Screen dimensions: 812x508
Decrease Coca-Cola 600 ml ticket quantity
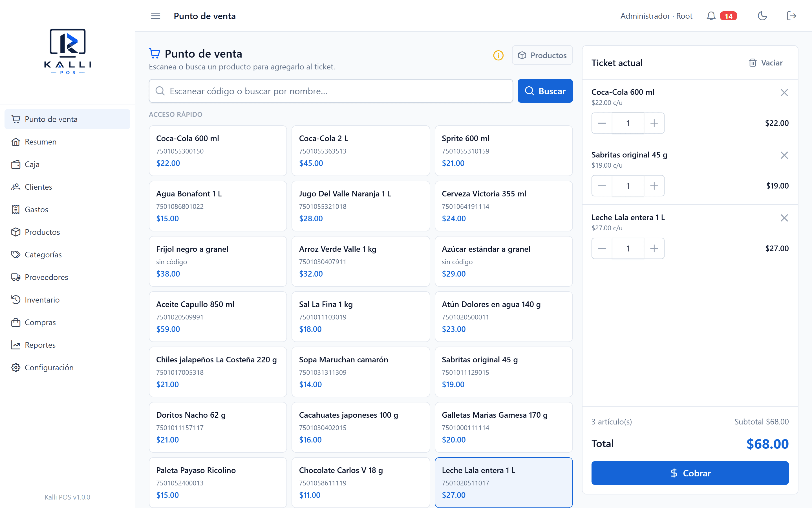click(602, 123)
